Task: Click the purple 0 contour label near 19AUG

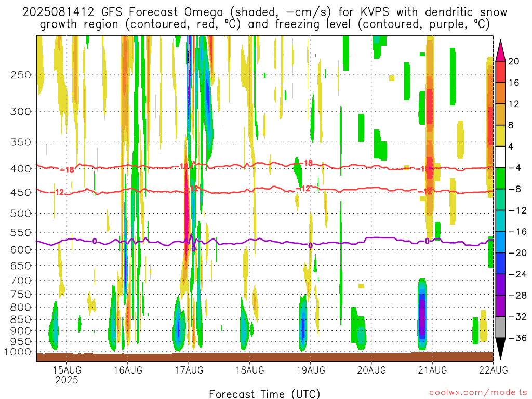Action: (x=311, y=246)
